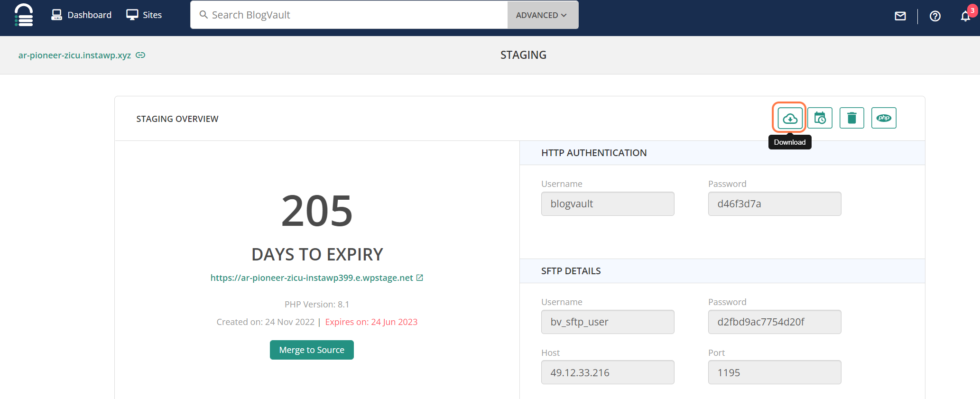Select the SFTP username field bv_sftp_user
The height and width of the screenshot is (399, 980).
[x=608, y=322]
